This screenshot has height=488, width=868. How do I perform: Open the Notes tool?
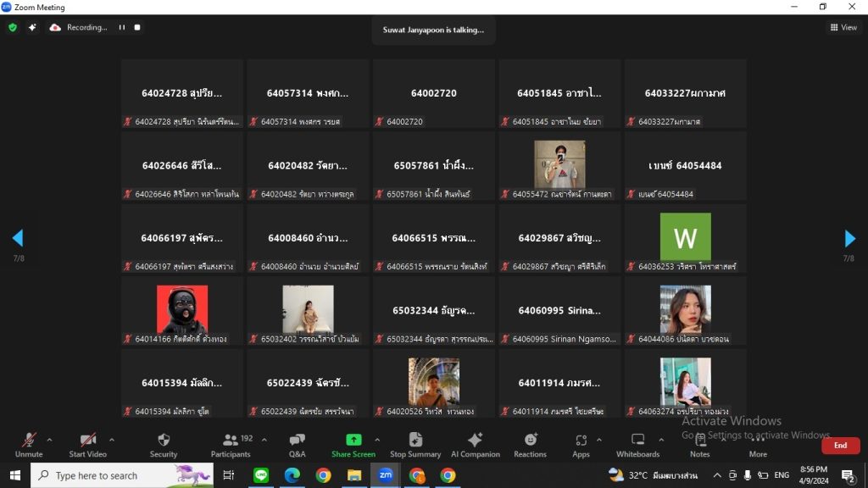click(x=699, y=445)
